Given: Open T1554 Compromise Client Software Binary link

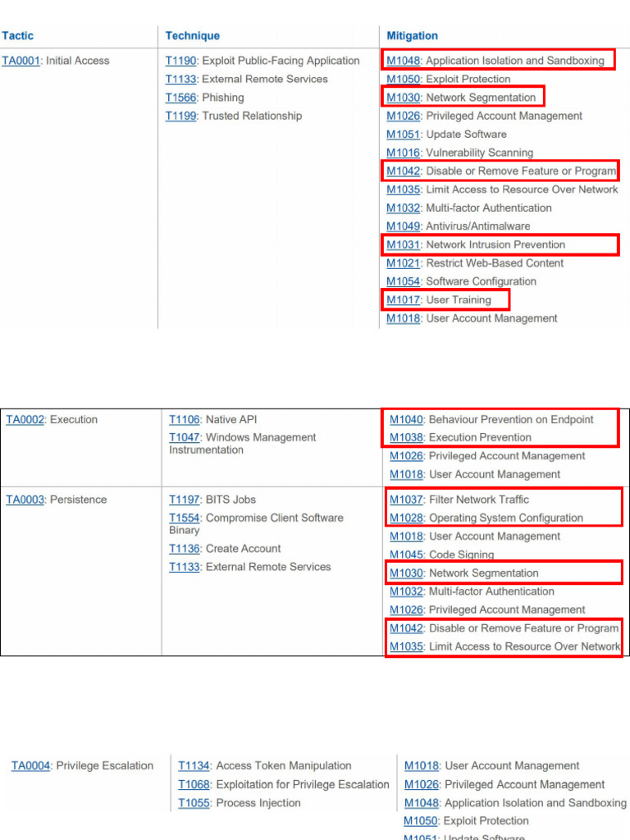Looking at the screenshot, I should click(185, 518).
